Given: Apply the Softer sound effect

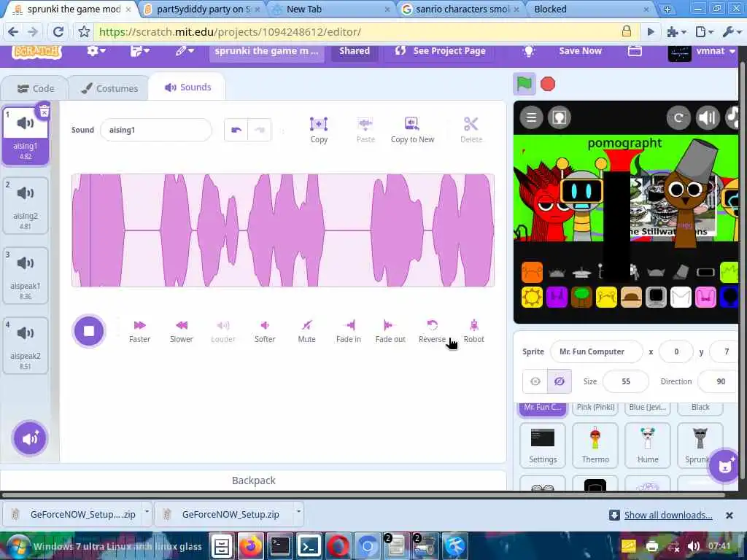Looking at the screenshot, I should click(x=265, y=331).
